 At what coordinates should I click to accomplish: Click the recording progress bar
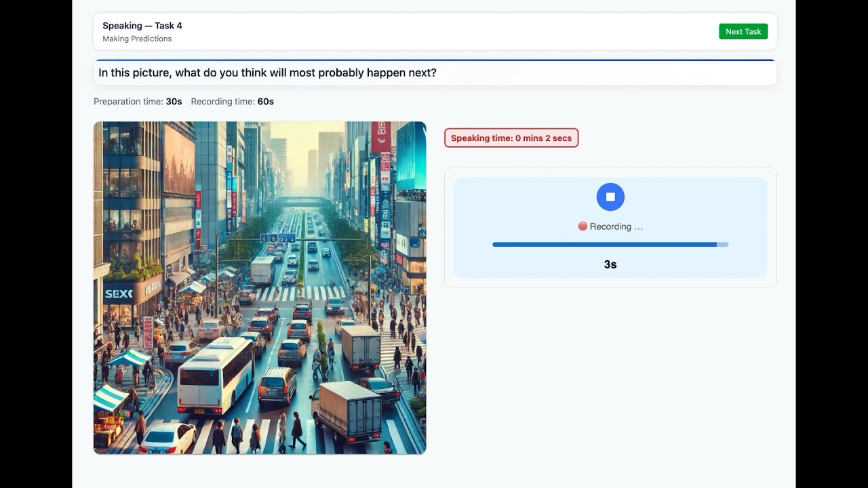coord(610,244)
